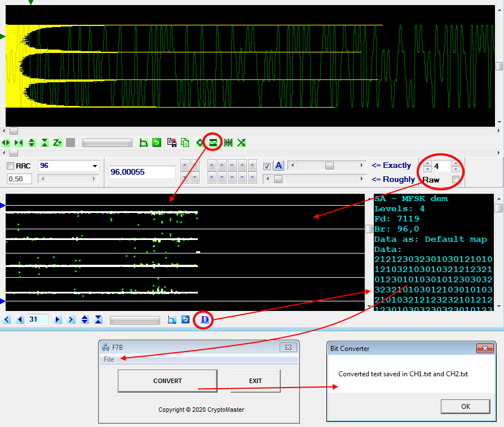Select the circled MFSK demodulator icon
Image resolution: width=504 pixels, height=427 pixels.
[x=212, y=143]
